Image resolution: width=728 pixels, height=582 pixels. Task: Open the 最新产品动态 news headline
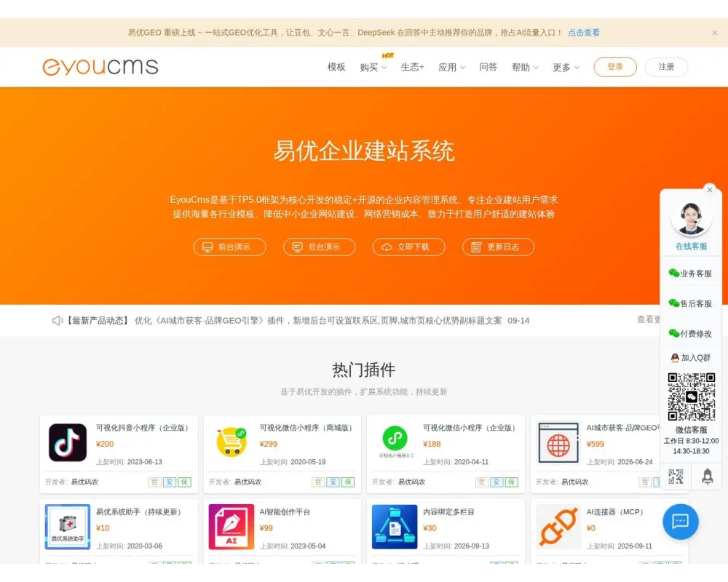click(x=318, y=321)
